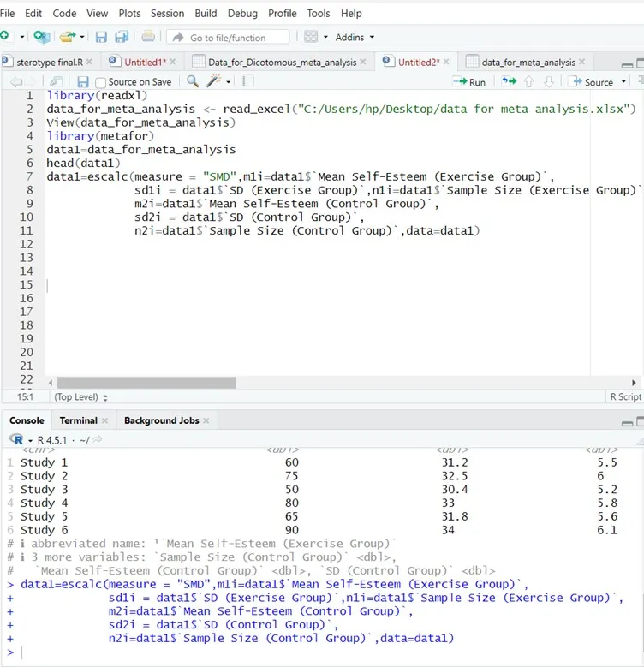The height and width of the screenshot is (667, 644).
Task: Switch to sterotype final.R tab
Action: [x=50, y=63]
